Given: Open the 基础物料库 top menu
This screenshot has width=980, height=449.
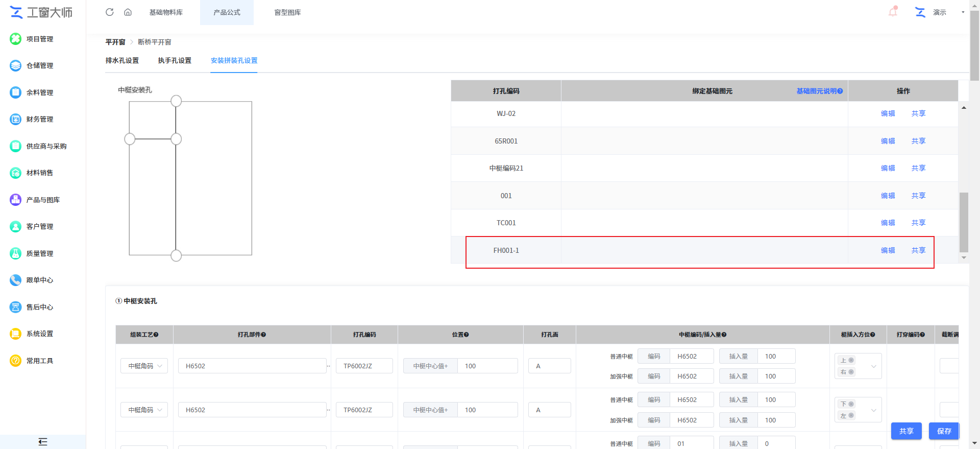Looking at the screenshot, I should click(x=166, y=12).
